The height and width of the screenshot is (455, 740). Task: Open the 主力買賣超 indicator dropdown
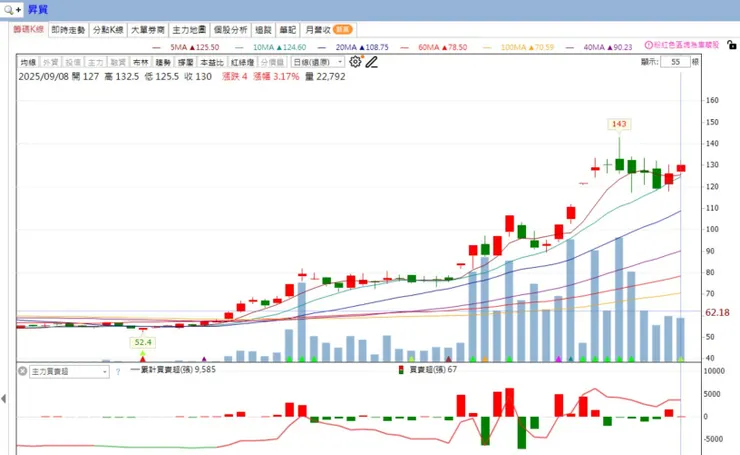pos(69,372)
